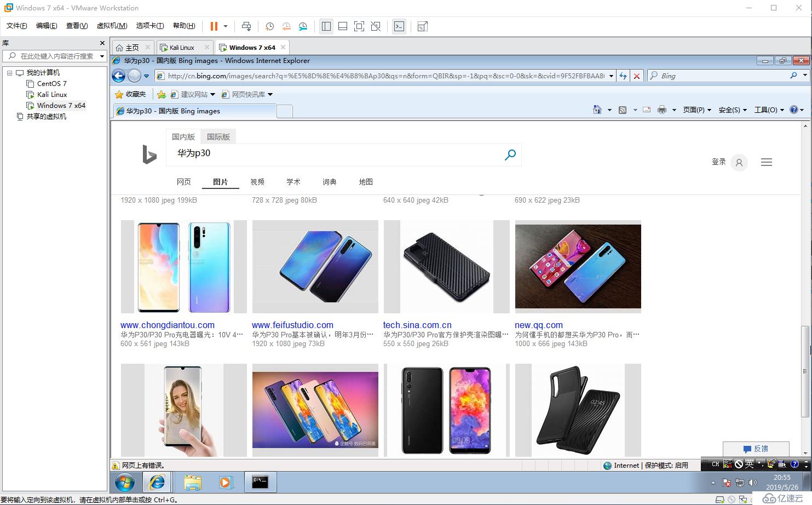This screenshot has width=812, height=505.
Task: Switch to the 主页 tab
Action: (x=133, y=48)
